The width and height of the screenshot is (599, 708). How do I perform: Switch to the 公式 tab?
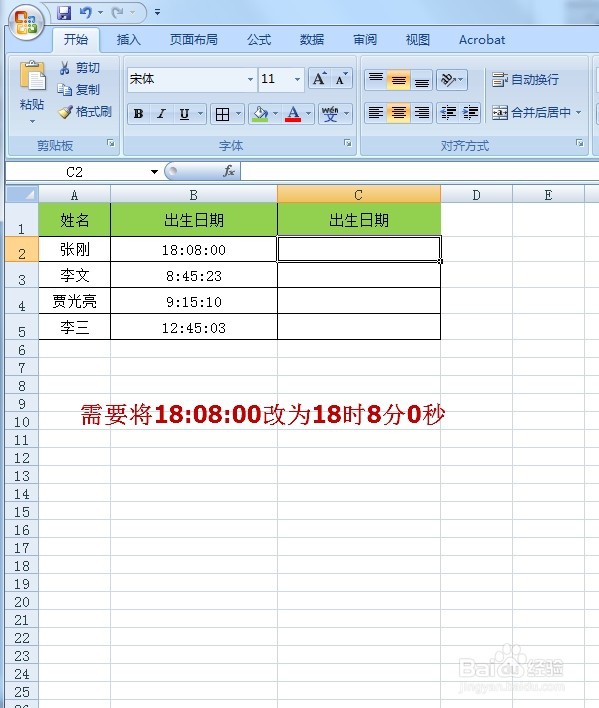[259, 40]
